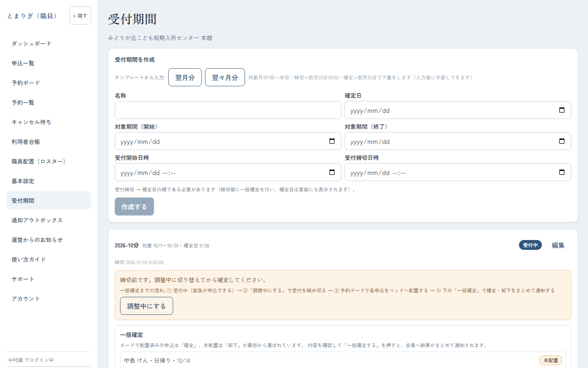588x368 pixels.
Task: Click the 未配置 badge for 中島 けん
Action: [x=551, y=360]
